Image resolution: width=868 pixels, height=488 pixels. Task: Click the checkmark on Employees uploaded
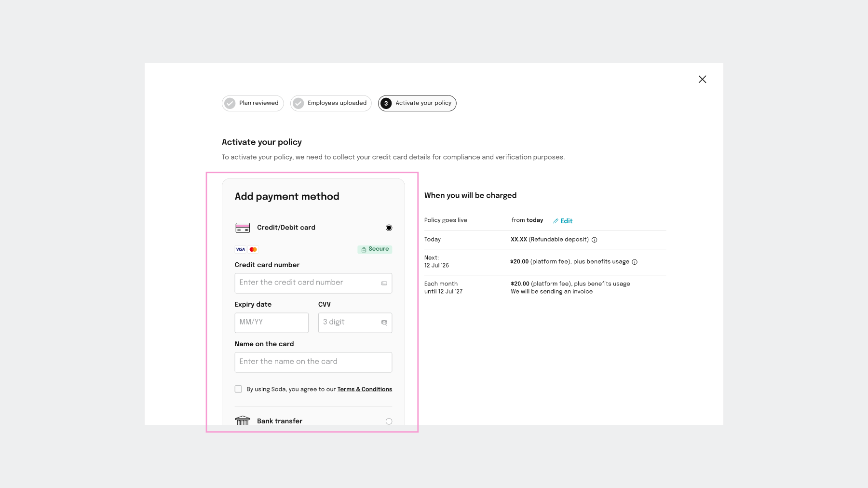point(298,103)
